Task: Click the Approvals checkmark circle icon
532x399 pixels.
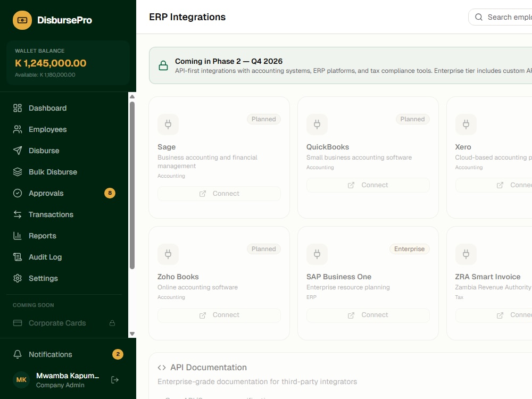Action: point(18,193)
